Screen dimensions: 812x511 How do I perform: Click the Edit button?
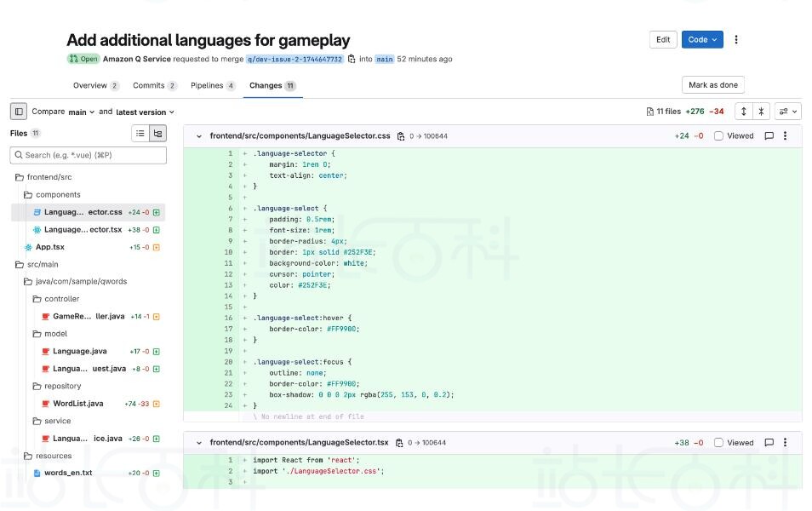tap(663, 39)
